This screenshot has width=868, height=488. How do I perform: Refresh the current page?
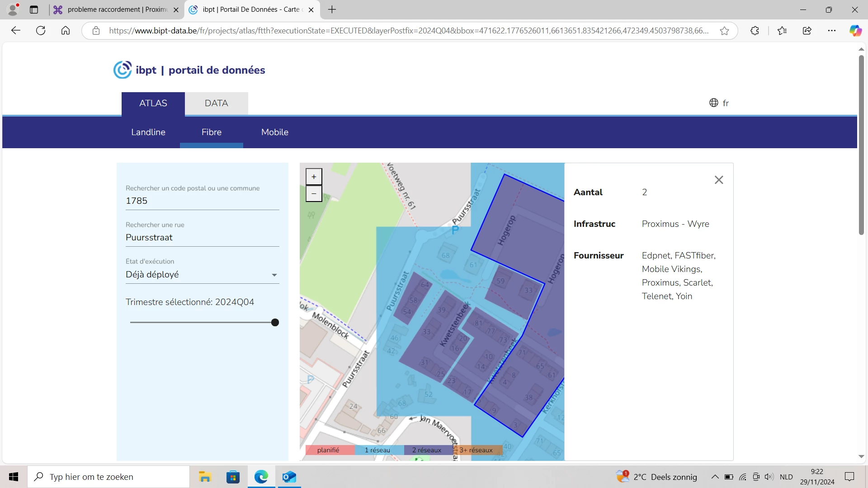point(41,31)
